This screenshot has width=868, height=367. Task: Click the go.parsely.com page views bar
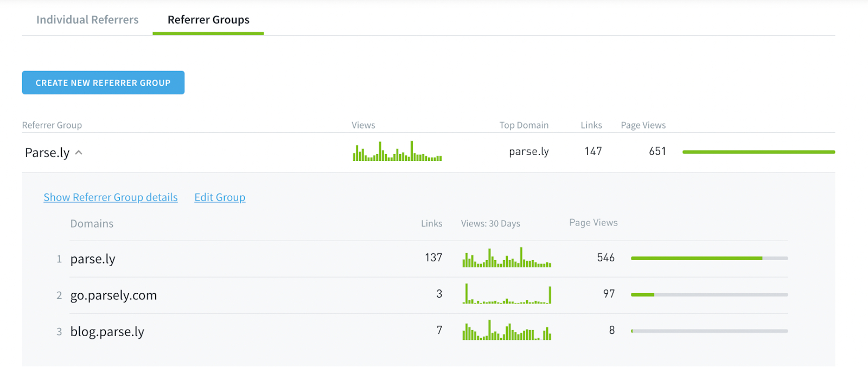pyautogui.click(x=709, y=294)
